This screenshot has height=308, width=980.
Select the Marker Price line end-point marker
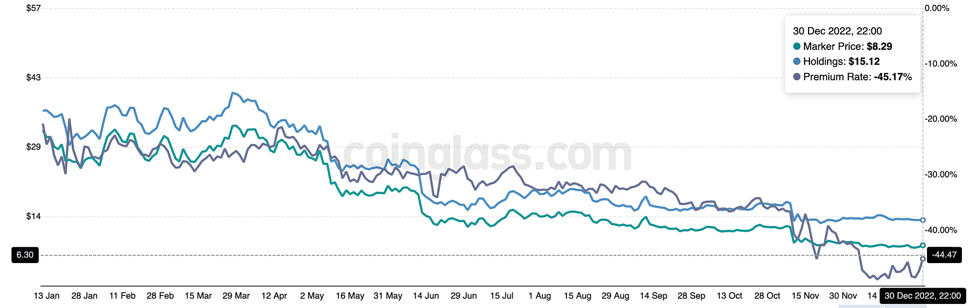923,245
